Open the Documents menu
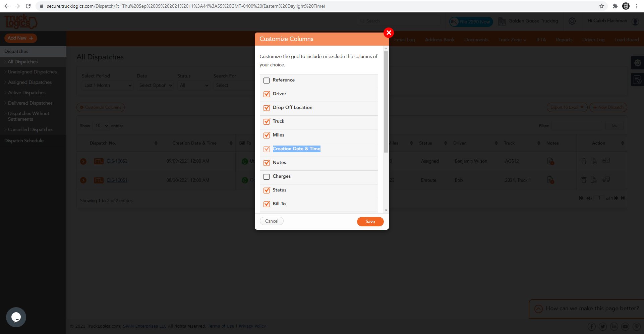This screenshot has height=334, width=644. (476, 40)
